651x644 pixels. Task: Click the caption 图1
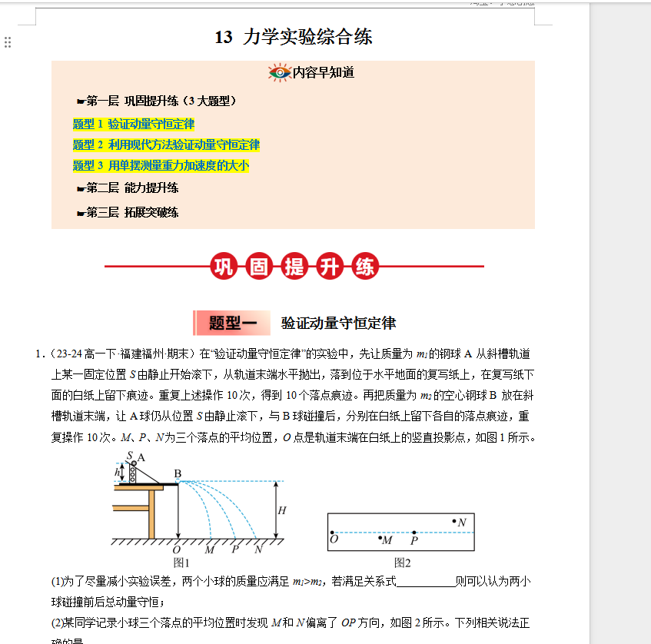[x=181, y=563]
